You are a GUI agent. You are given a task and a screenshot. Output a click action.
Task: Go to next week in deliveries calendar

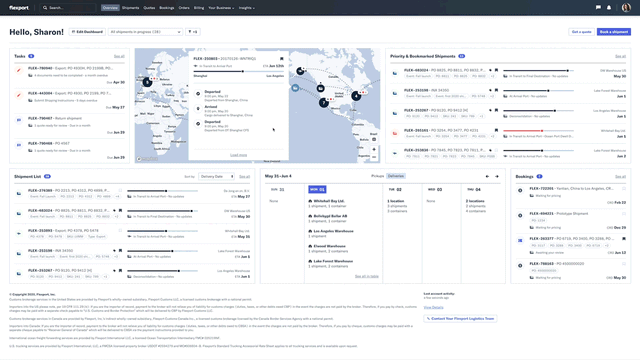click(497, 176)
